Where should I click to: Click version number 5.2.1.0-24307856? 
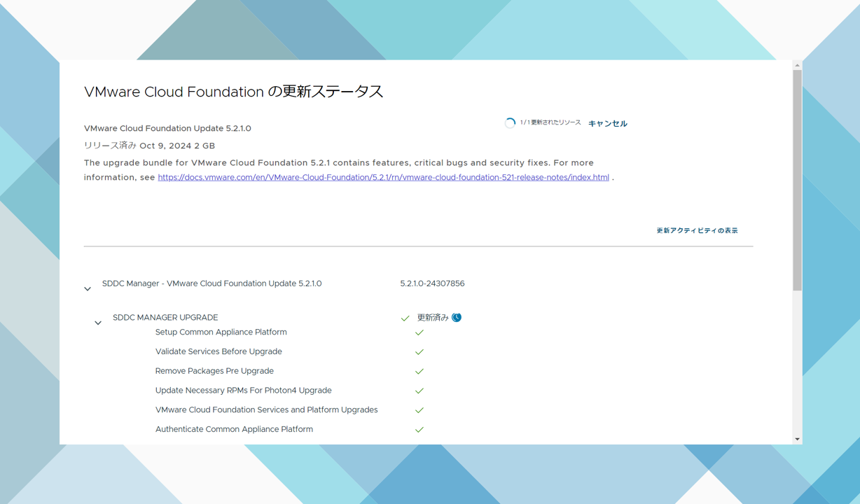coord(432,283)
